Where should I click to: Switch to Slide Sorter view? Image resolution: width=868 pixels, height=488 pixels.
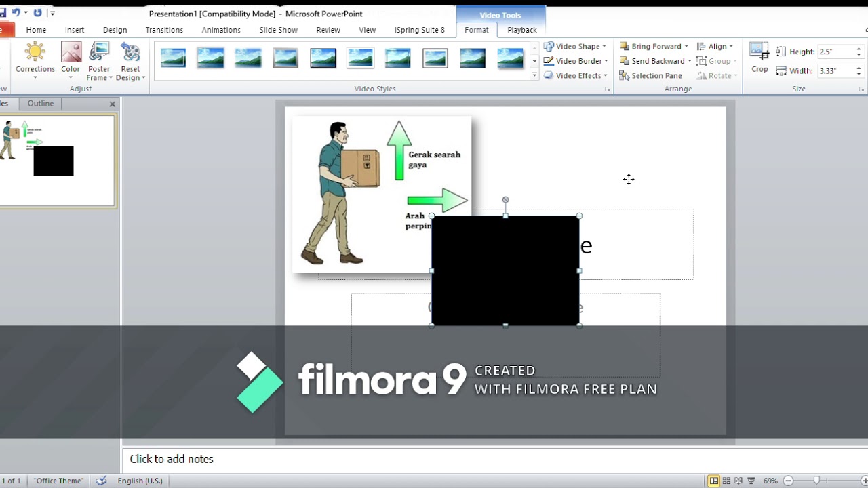(x=726, y=481)
